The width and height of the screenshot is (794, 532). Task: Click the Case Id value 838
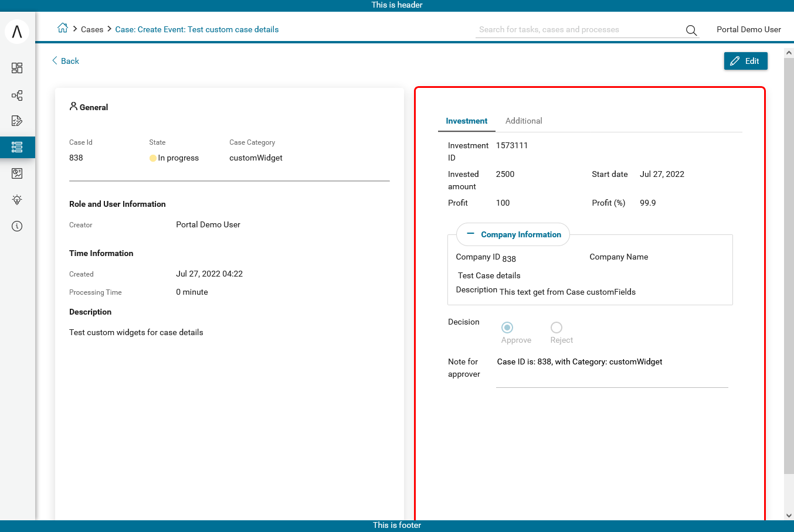coord(76,158)
